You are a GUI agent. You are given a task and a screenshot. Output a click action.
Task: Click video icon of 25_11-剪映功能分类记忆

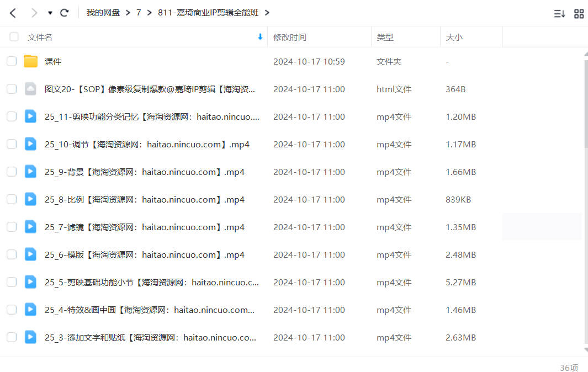(30, 116)
